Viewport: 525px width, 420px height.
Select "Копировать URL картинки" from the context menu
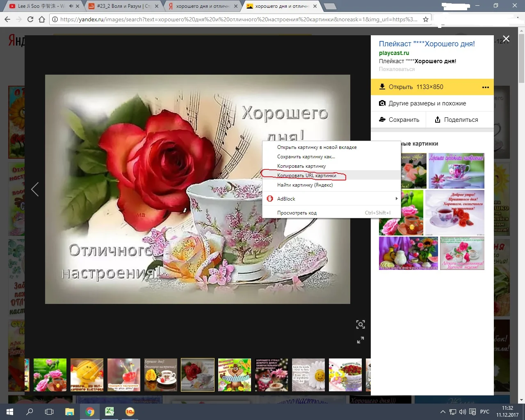[306, 175]
